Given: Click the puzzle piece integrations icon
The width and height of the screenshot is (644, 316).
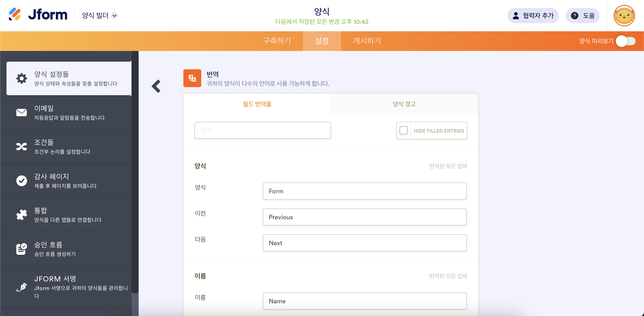Looking at the screenshot, I should click(x=22, y=215).
